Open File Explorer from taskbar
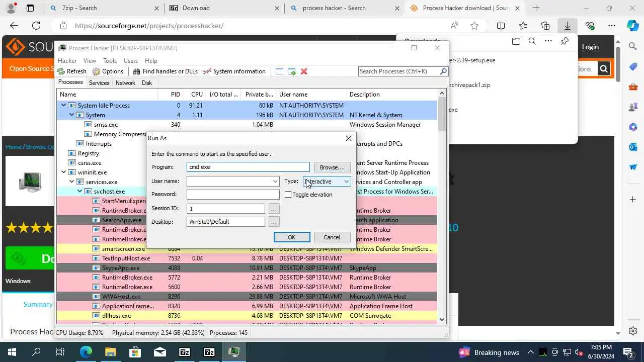Viewport: 644px width, 362px height. click(x=110, y=352)
